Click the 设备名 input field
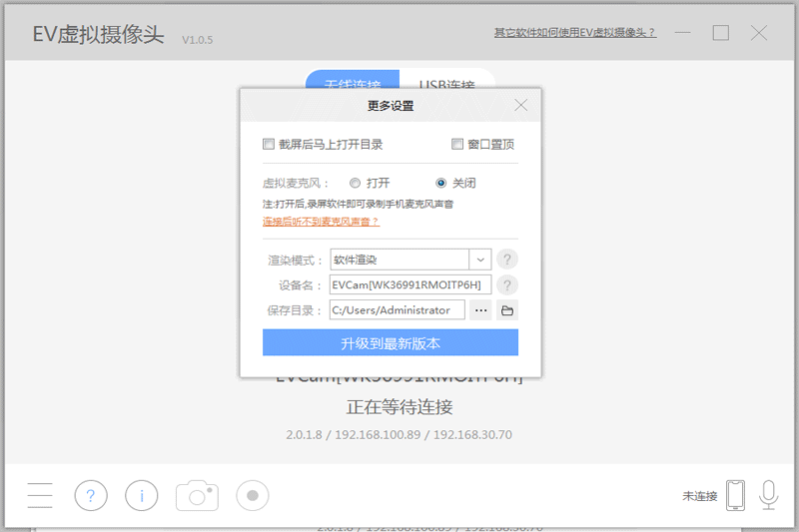The height and width of the screenshot is (532, 799). 410,285
